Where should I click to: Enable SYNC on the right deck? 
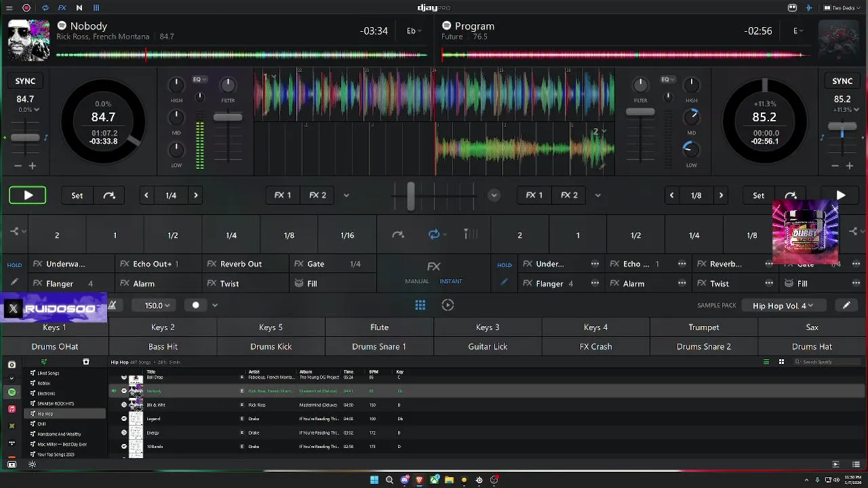tap(842, 81)
